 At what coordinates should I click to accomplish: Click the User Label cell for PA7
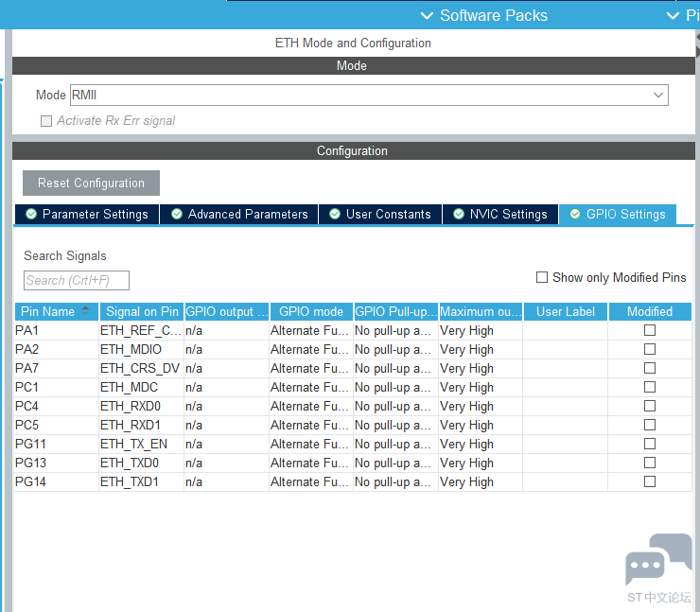(x=566, y=369)
